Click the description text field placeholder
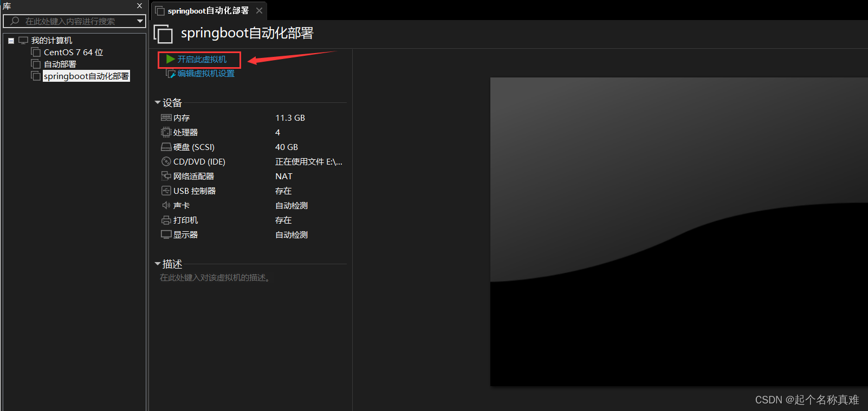 (216, 278)
